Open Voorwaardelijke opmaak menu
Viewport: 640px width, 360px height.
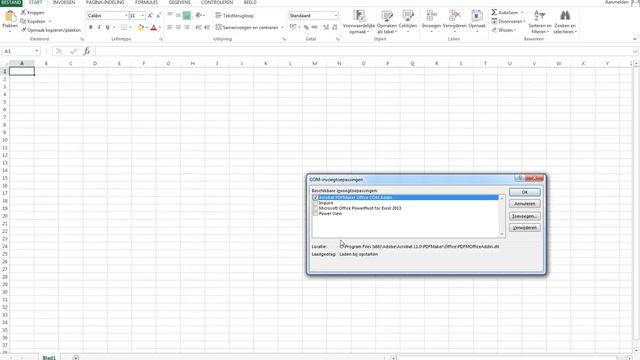(x=359, y=22)
